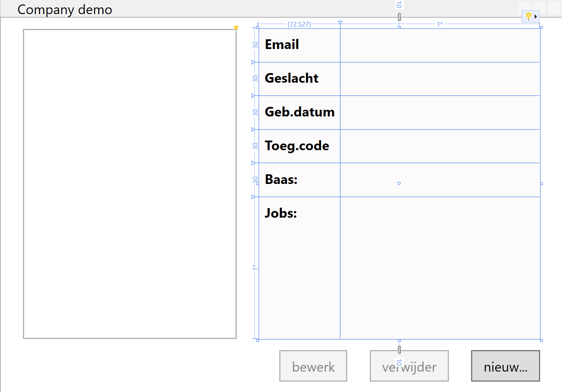Click the 1* column width label
Screen dimensions: 562x392
440,24
